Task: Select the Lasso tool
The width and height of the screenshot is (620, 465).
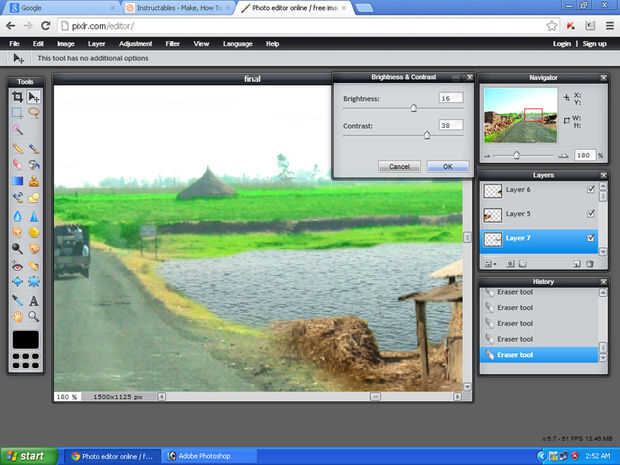Action: pos(34,113)
